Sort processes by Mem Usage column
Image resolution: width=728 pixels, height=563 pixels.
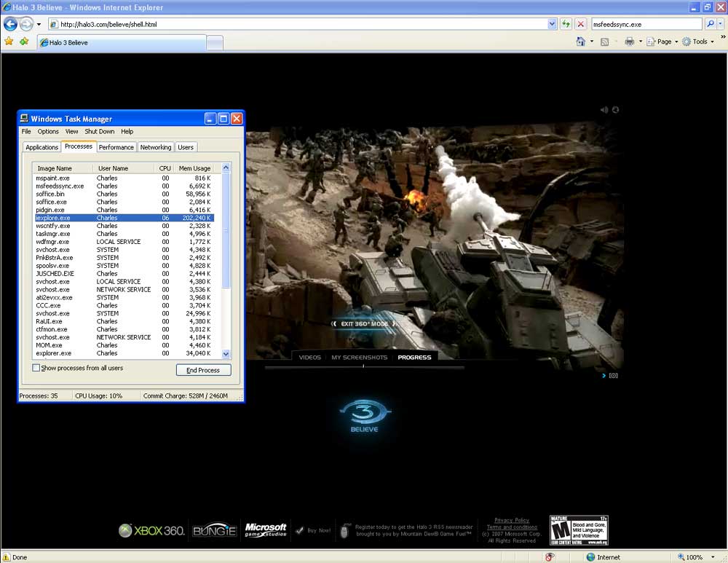tap(194, 168)
